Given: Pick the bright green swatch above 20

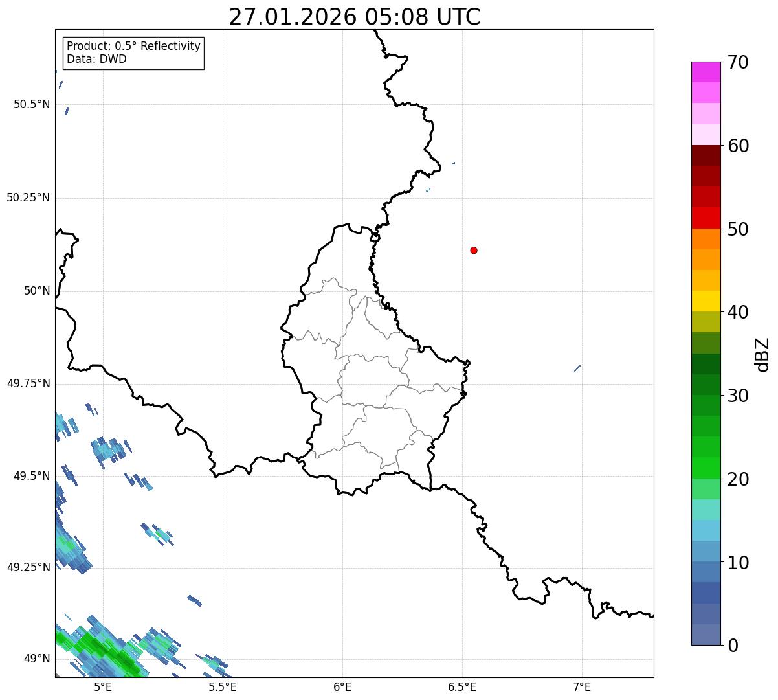Looking at the screenshot, I should pyautogui.click(x=706, y=468).
